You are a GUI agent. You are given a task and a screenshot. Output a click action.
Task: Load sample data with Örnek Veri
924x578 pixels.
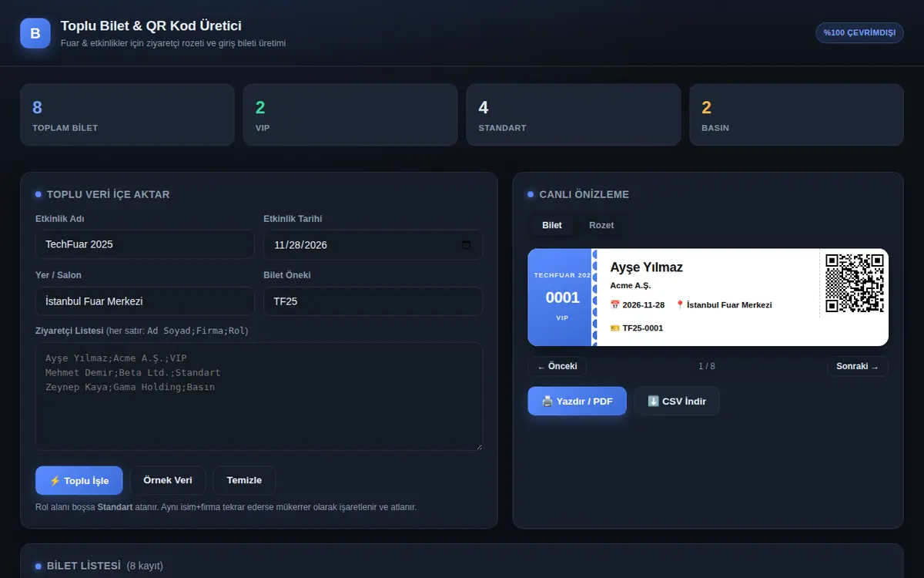click(168, 480)
